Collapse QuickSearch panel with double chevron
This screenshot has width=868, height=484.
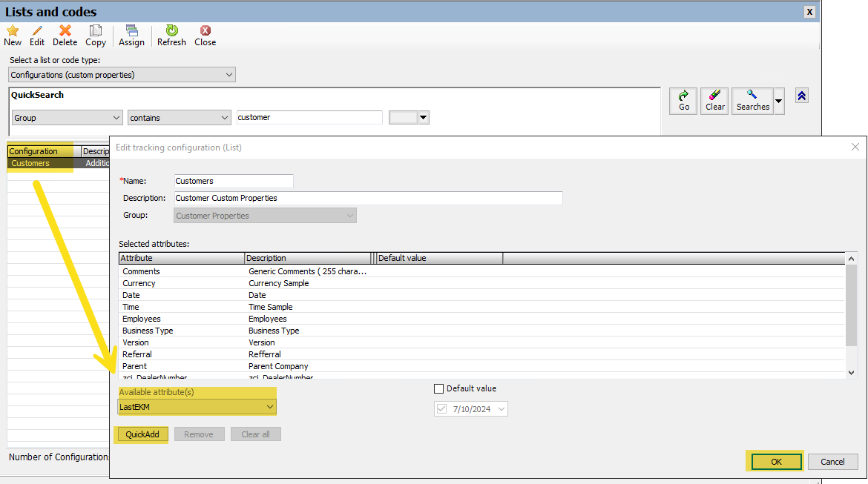(801, 96)
